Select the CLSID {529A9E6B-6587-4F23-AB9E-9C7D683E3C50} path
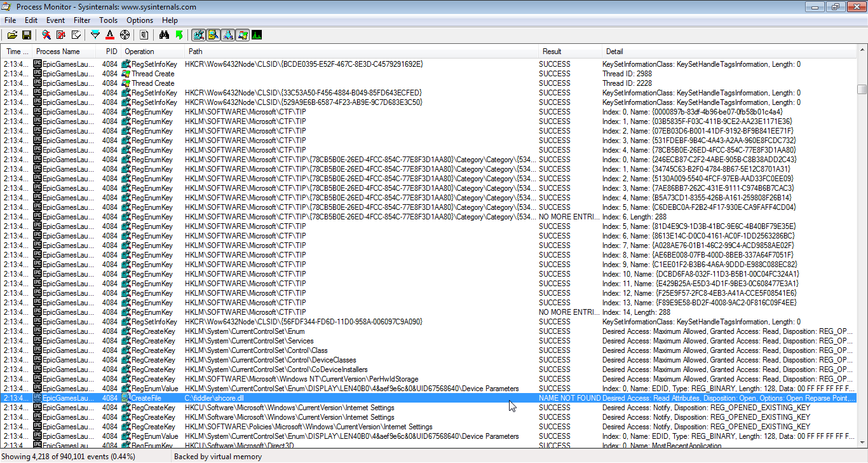The width and height of the screenshot is (868, 463). click(304, 102)
